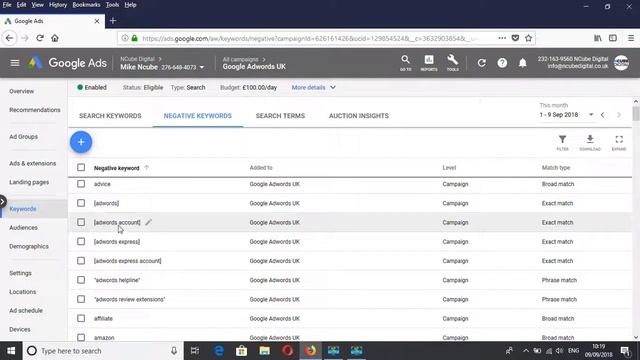Expand NCube Digital breadcrumb

coord(160,59)
